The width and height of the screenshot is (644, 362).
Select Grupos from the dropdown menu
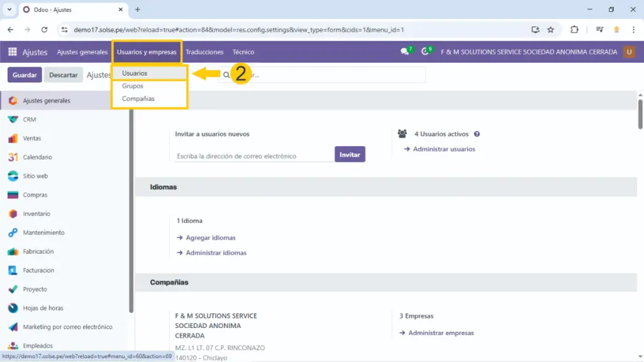click(x=133, y=86)
